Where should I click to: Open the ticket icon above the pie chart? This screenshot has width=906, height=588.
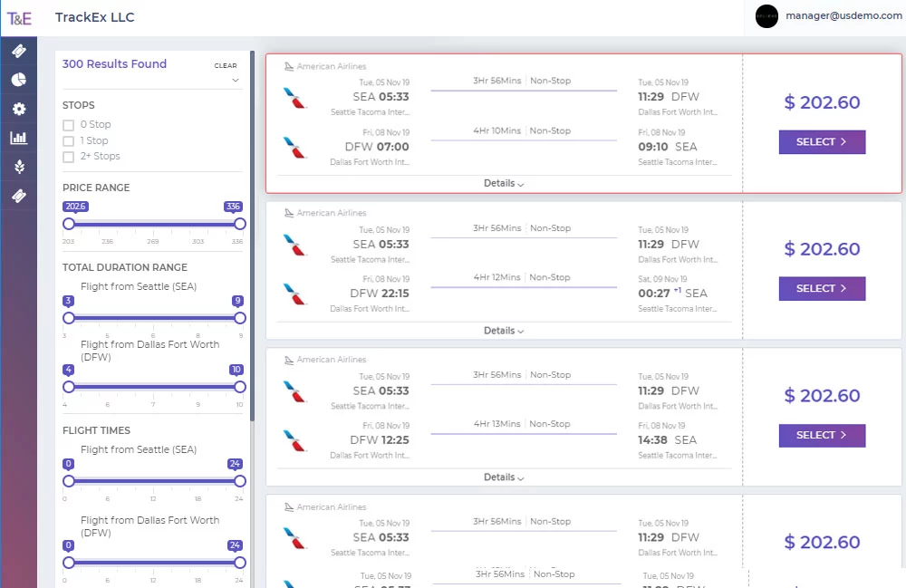click(x=18, y=51)
